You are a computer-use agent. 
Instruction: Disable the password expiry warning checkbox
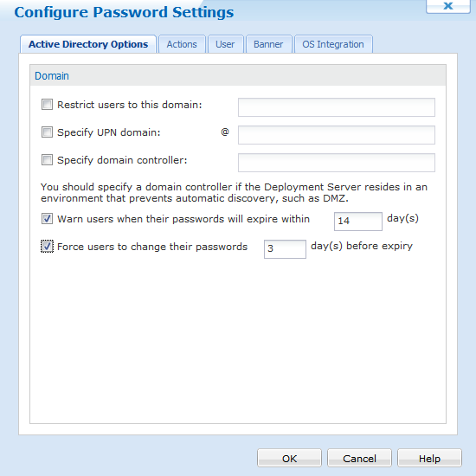click(47, 219)
